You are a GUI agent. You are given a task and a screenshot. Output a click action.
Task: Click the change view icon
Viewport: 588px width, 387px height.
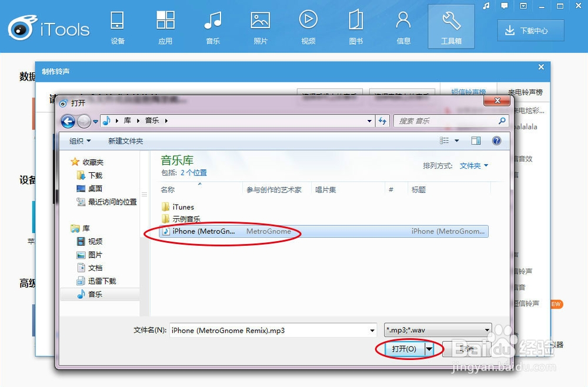click(x=445, y=141)
